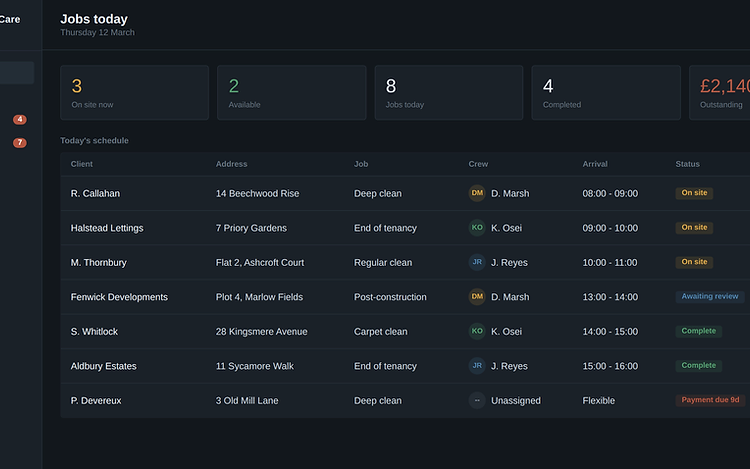
Task: Sort by Crew column header
Action: coord(478,164)
